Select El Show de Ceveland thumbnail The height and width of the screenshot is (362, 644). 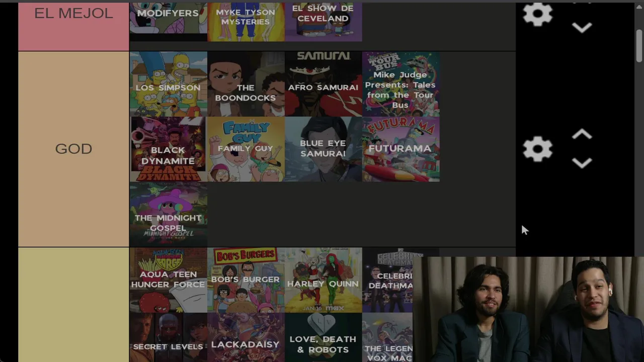(x=324, y=22)
